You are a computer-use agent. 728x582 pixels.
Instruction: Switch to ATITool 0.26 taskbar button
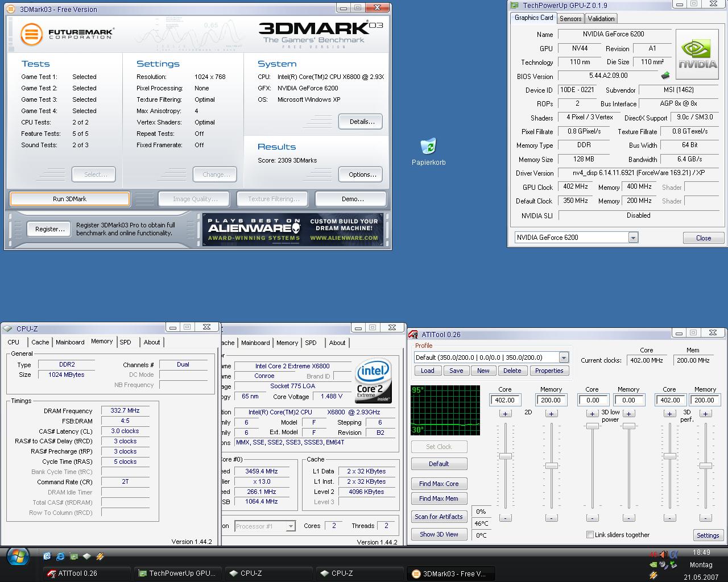tap(86, 573)
